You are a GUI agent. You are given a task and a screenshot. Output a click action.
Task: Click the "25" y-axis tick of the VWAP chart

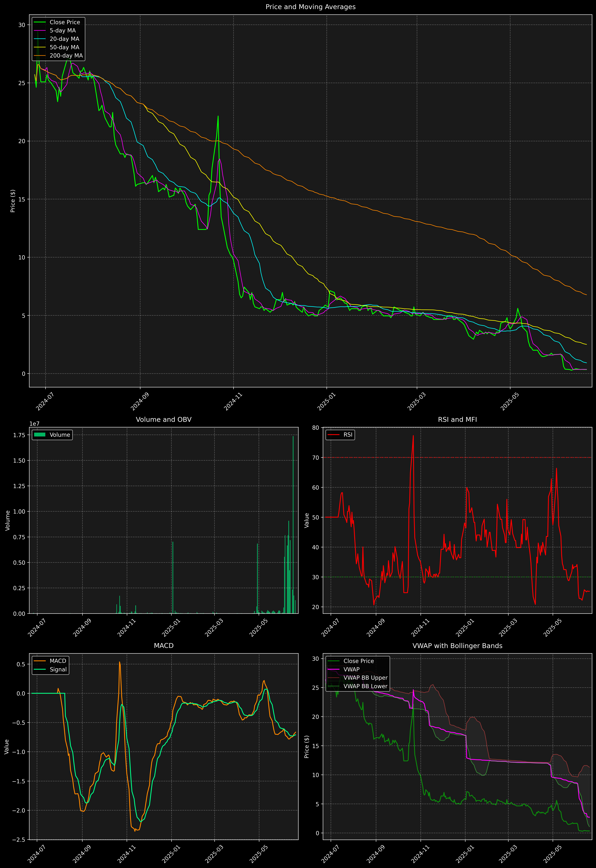pyautogui.click(x=316, y=688)
